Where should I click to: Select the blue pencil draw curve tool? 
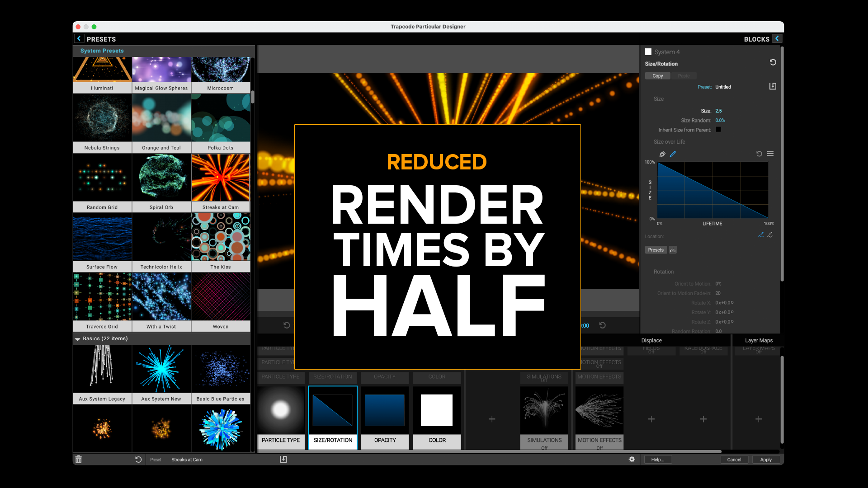point(673,154)
